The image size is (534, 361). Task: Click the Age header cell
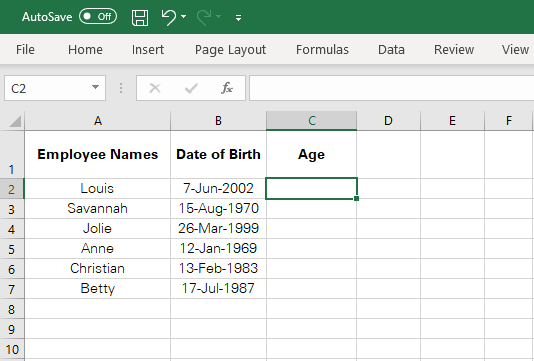point(312,155)
